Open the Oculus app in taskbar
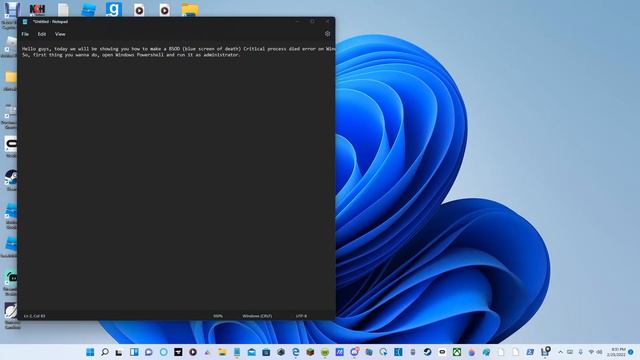This screenshot has width=640, height=360. tap(442, 352)
